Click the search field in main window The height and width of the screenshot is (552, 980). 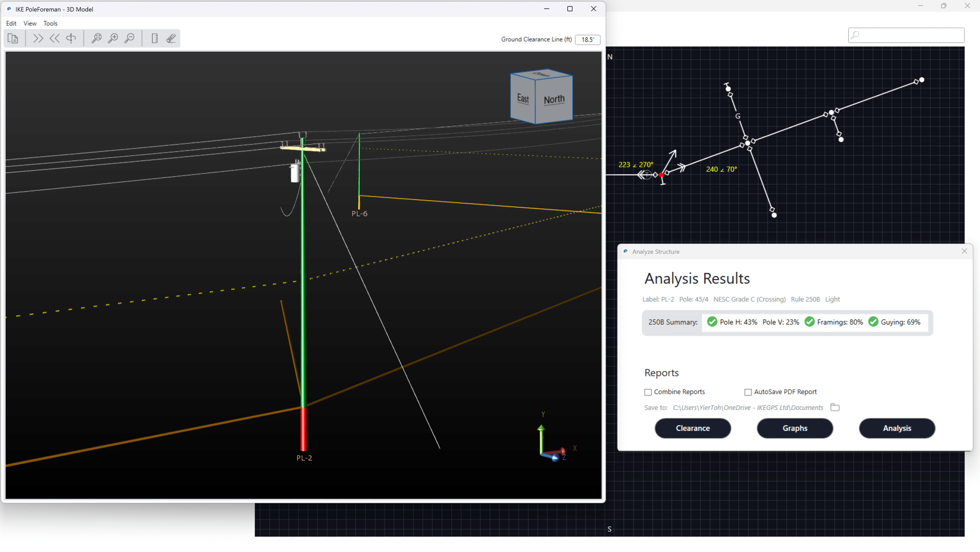pos(906,35)
